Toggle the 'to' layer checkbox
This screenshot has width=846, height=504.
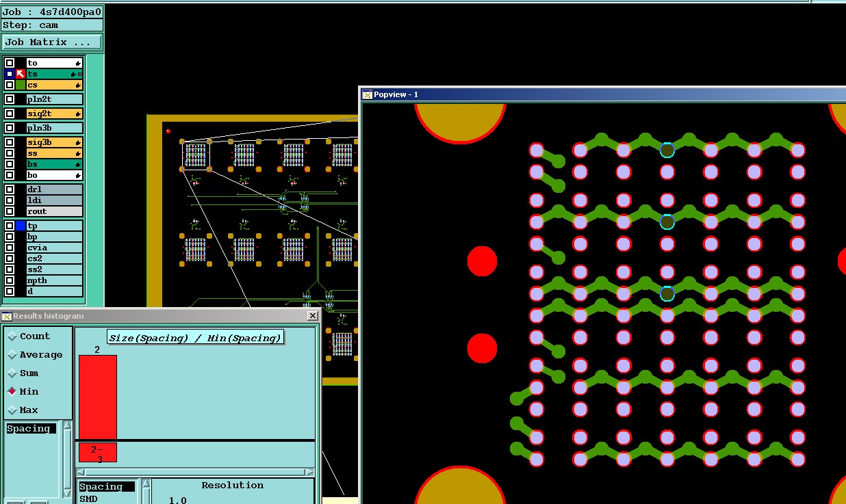click(10, 63)
